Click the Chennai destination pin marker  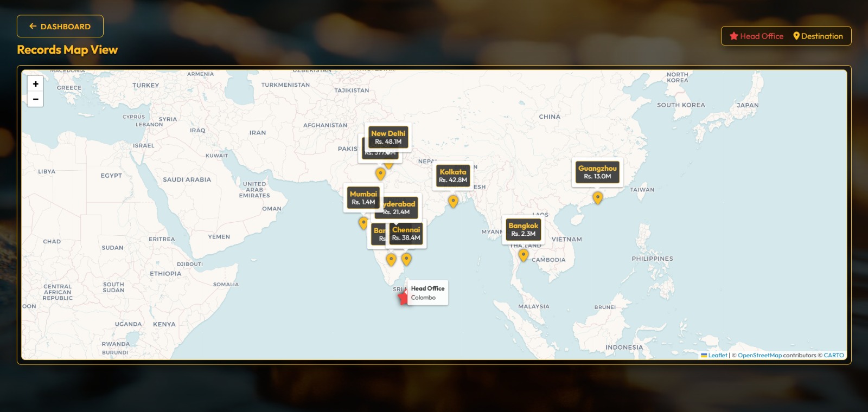[x=406, y=259]
